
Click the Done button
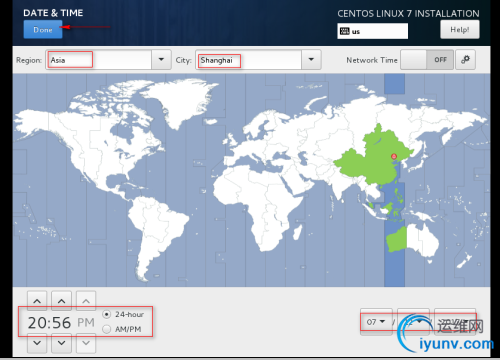point(43,29)
